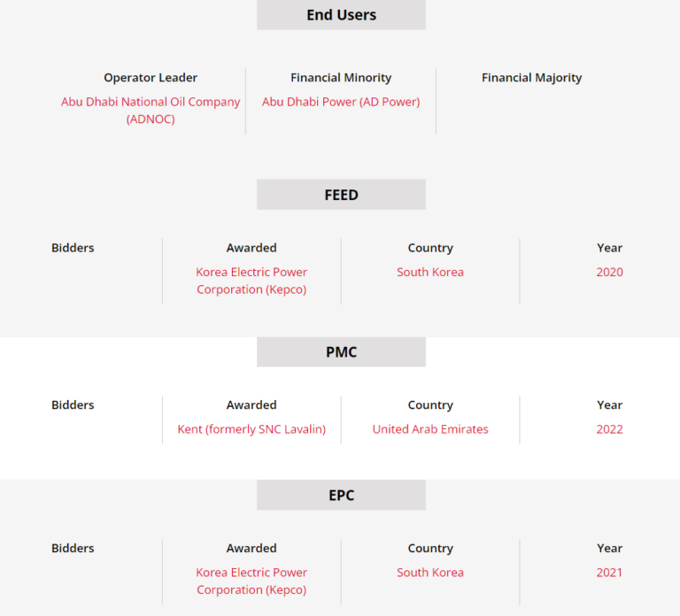The width and height of the screenshot is (680, 616).
Task: Select South Korea in the EPC section
Action: tap(430, 573)
